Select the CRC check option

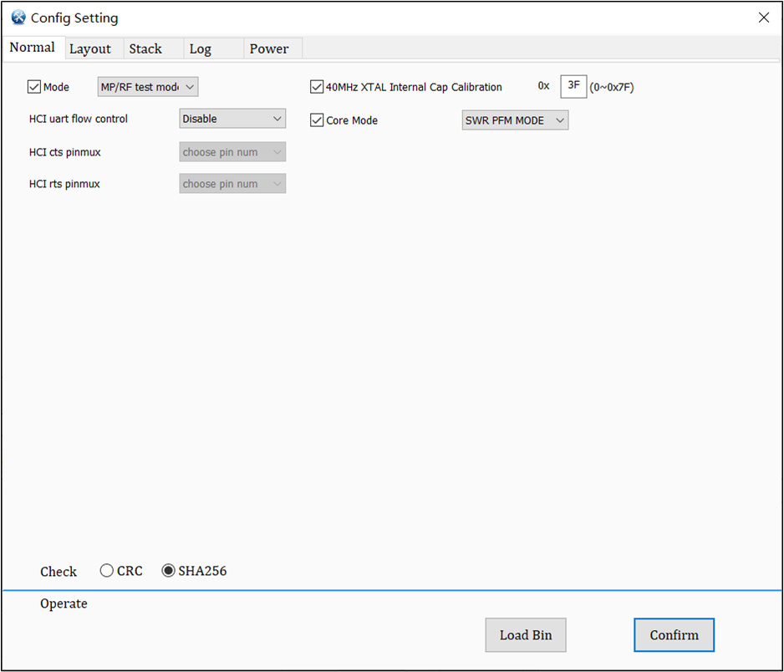tap(107, 570)
